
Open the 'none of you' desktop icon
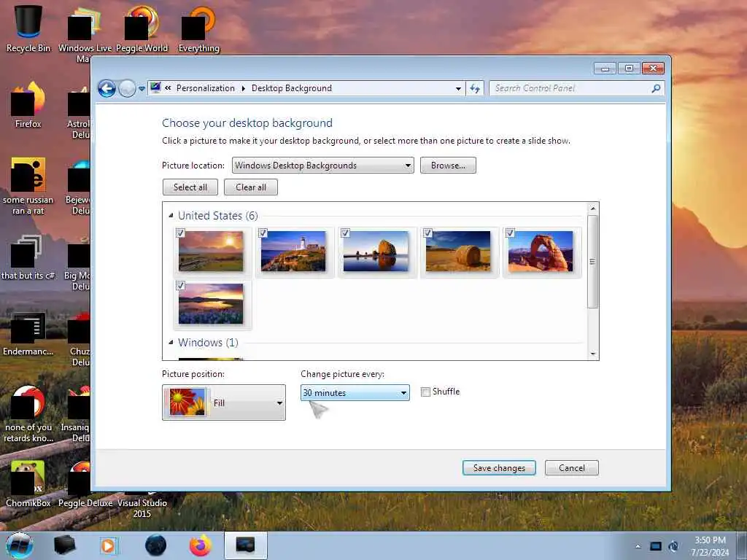click(28, 413)
